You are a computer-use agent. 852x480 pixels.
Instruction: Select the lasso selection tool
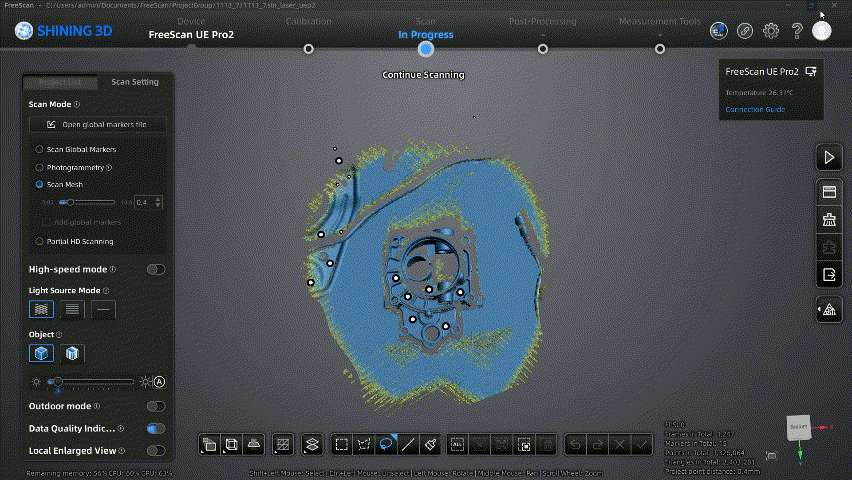pos(386,443)
